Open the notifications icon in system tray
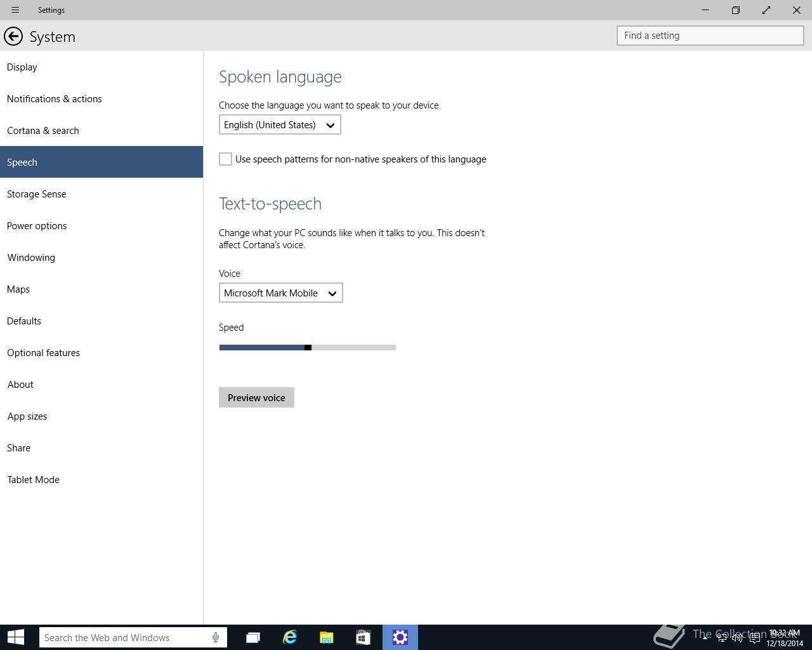Screen dimensions: 812x650 (x=754, y=638)
